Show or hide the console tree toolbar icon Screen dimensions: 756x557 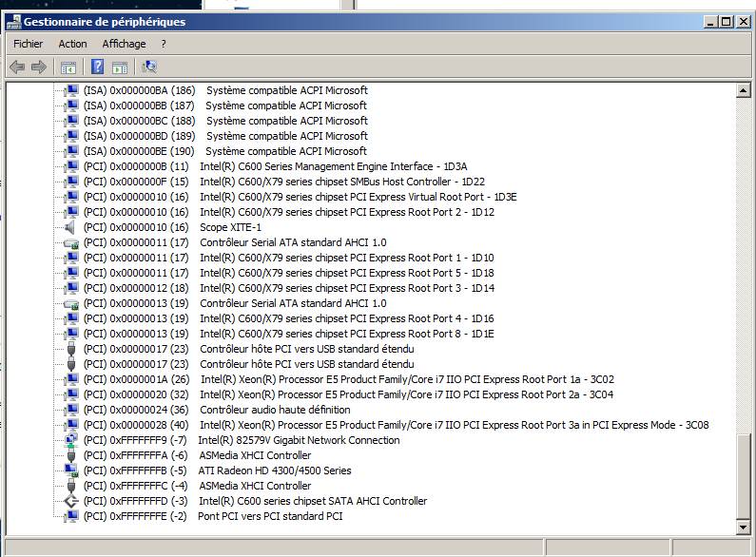point(68,67)
